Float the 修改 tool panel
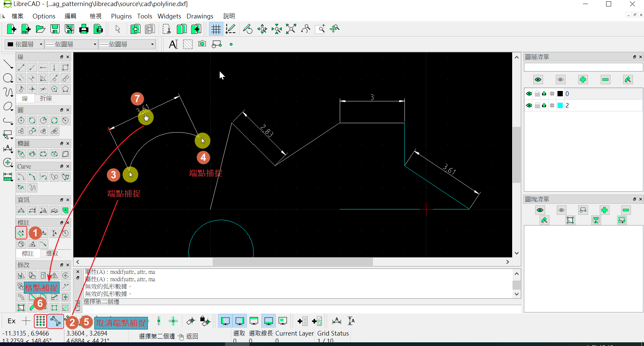 [x=62, y=265]
